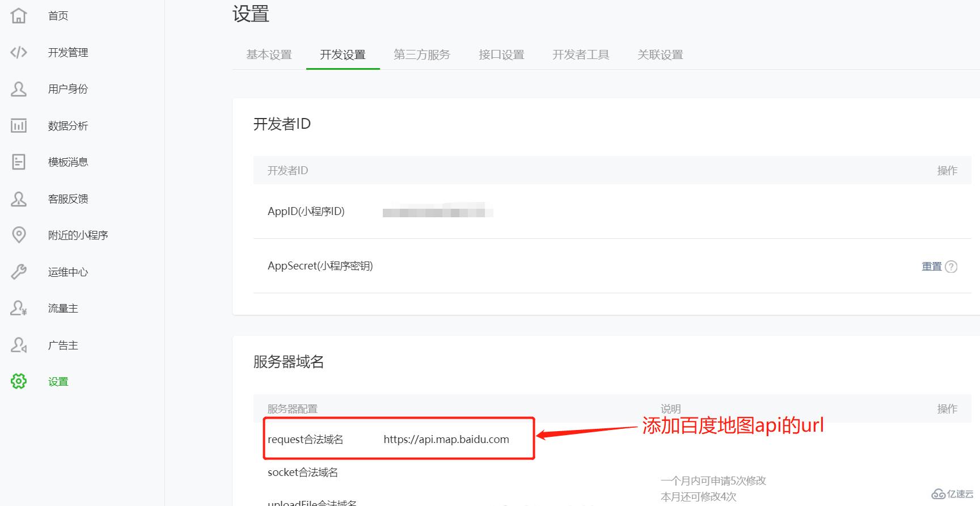Viewport: 980px width, 506px height.
Task: Open 运维中心 in sidebar
Action: [68, 272]
